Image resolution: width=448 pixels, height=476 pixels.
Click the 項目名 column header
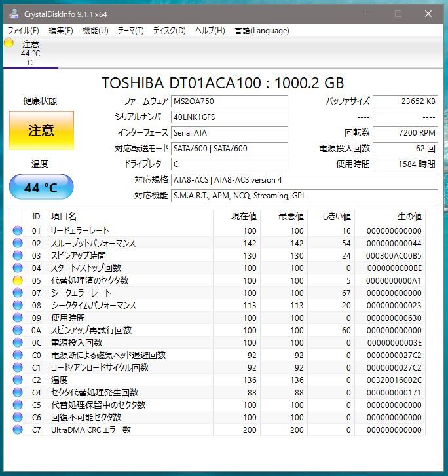[x=130, y=217]
